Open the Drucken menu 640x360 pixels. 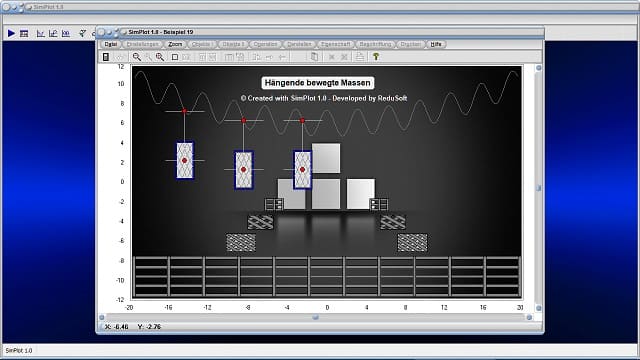coord(410,44)
